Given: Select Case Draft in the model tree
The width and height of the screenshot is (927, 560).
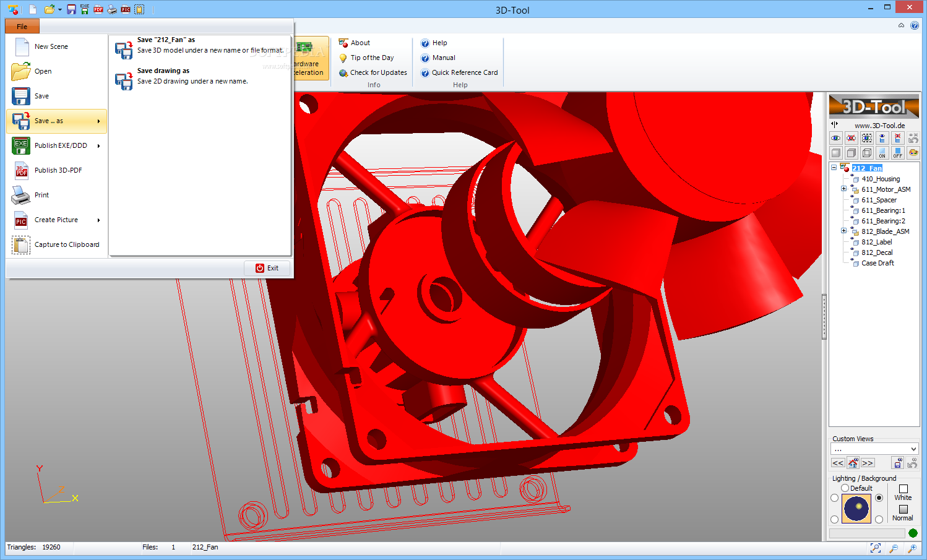Looking at the screenshot, I should pos(877,263).
